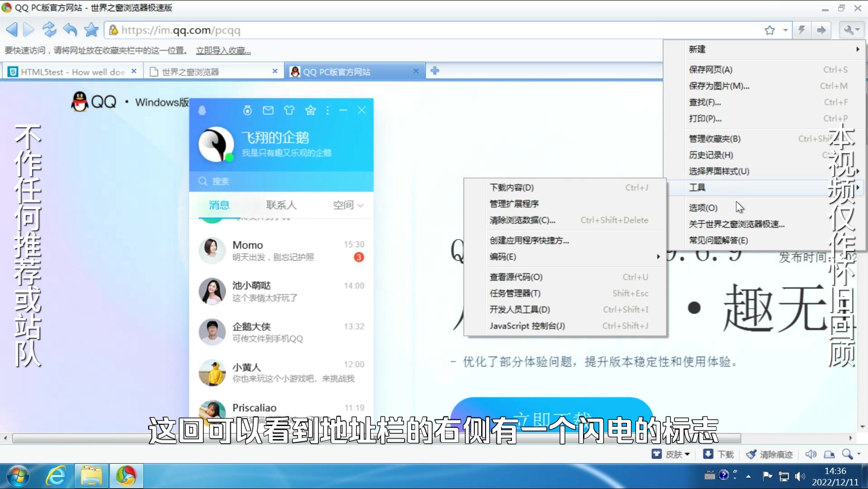Open 小黄人 conversation row
The width and height of the screenshot is (868, 489).
tap(281, 372)
